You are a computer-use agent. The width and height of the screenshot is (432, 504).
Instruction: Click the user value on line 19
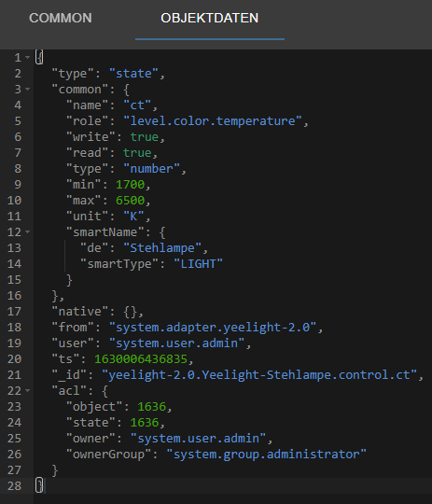tap(176, 343)
